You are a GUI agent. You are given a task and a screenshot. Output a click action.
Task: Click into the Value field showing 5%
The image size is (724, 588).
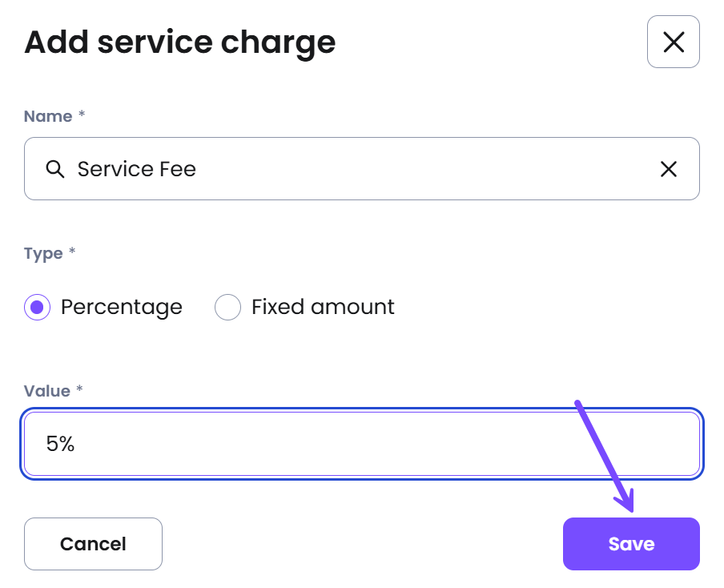coord(361,444)
